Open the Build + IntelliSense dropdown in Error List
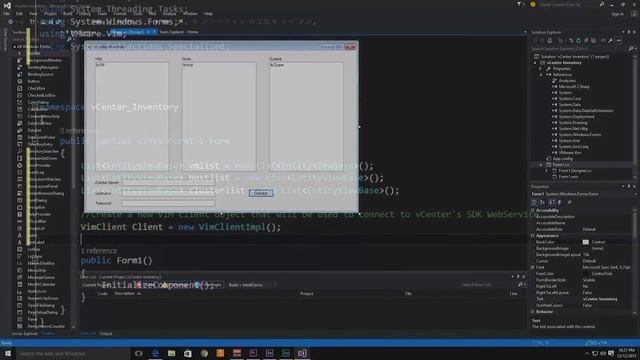This screenshot has height=360, width=640. pyautogui.click(x=253, y=284)
